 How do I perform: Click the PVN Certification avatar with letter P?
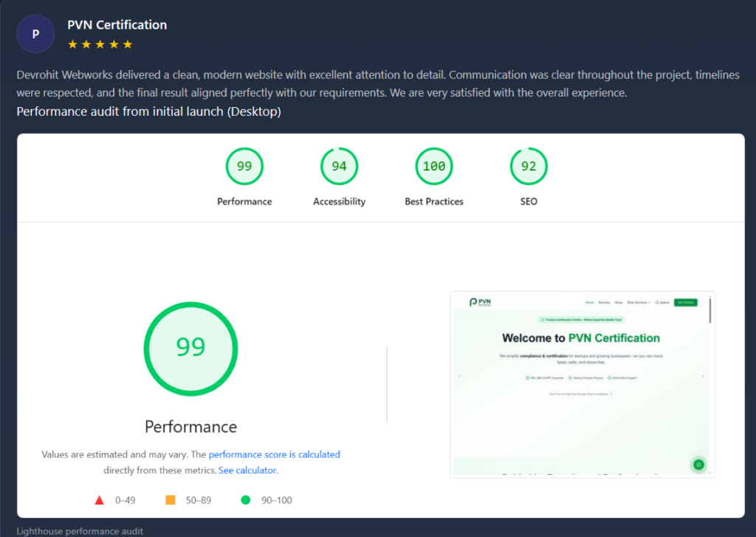[35, 34]
